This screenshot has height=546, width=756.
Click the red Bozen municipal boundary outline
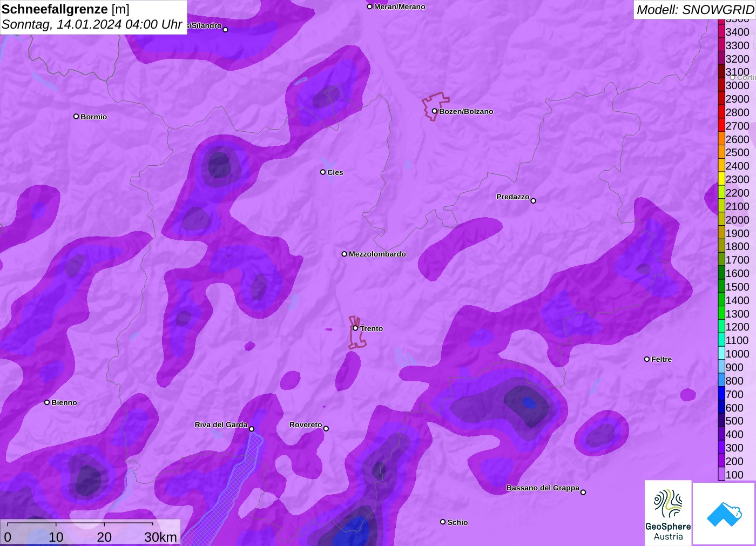435,106
